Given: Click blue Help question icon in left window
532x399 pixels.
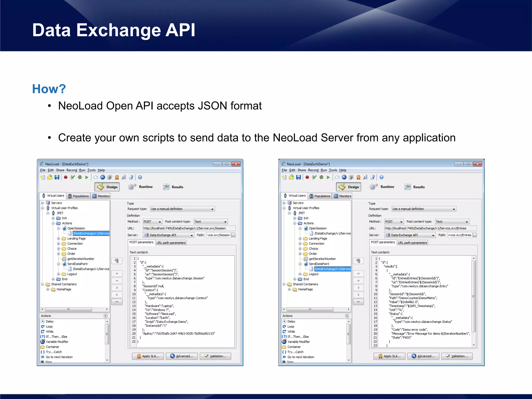Looking at the screenshot, I should tap(140, 177).
